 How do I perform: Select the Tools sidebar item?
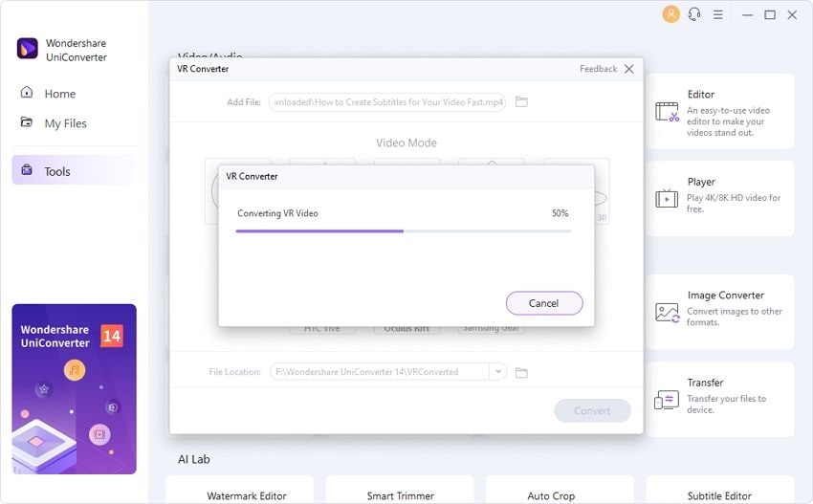click(57, 171)
